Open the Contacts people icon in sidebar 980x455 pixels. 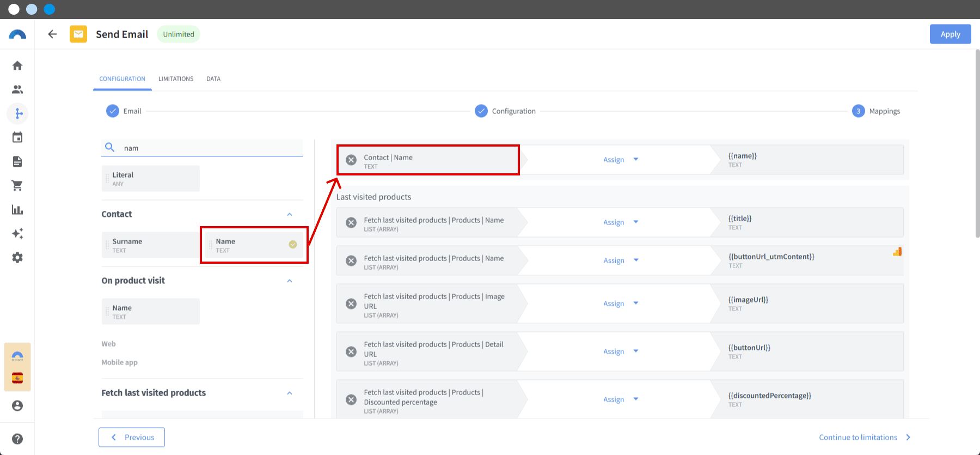17,89
